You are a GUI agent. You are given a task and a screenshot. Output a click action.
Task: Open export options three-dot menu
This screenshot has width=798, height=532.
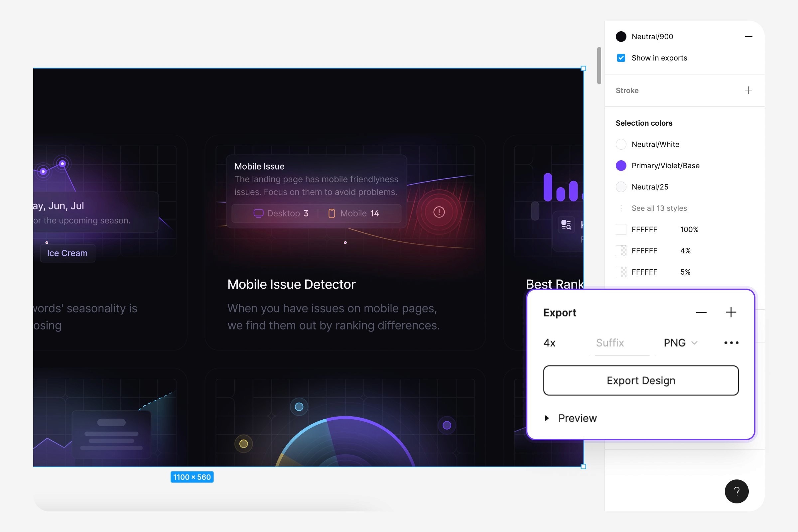click(731, 343)
